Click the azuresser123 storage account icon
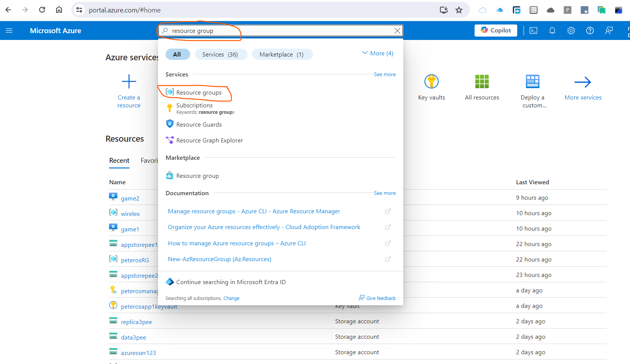 (x=113, y=351)
